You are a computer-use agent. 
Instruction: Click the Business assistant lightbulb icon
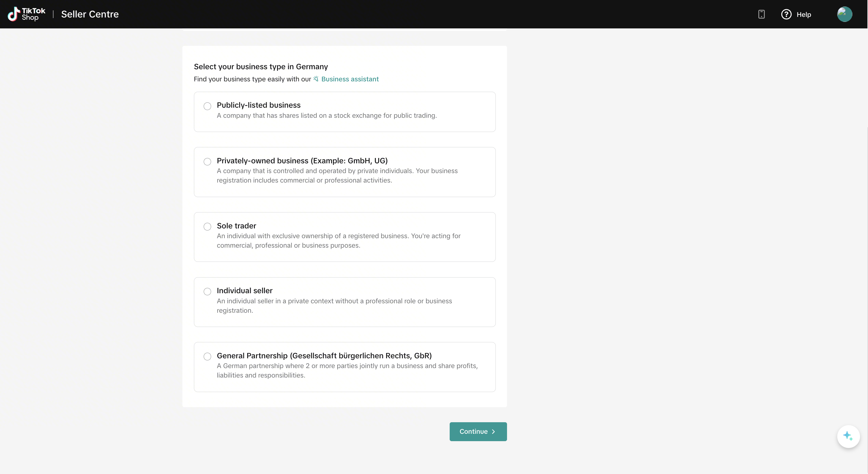coord(316,79)
